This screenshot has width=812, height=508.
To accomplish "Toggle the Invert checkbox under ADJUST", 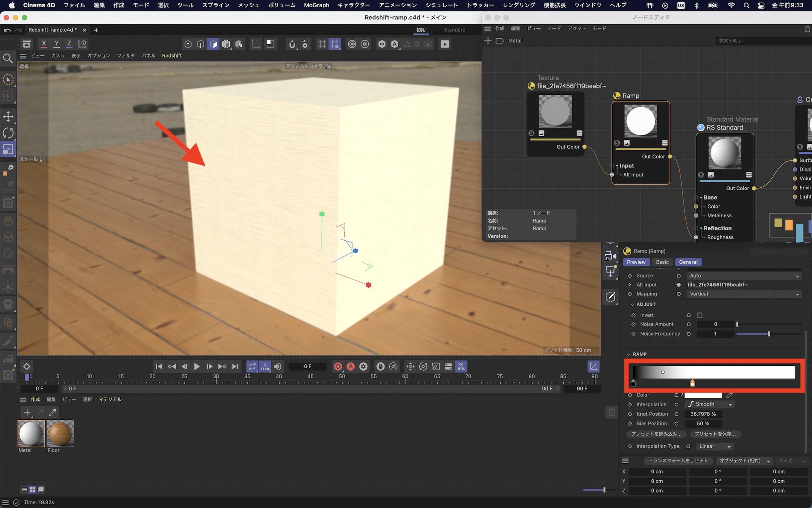I will pos(700,315).
